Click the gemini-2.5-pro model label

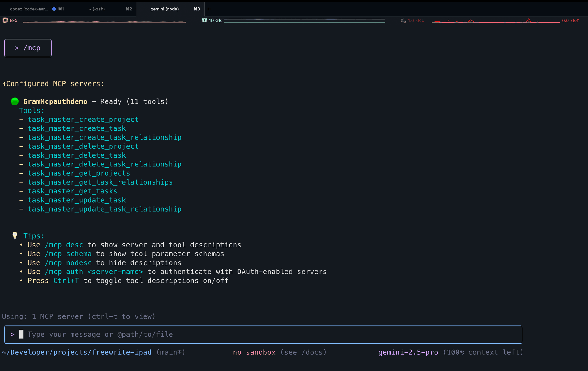pyautogui.click(x=408, y=352)
